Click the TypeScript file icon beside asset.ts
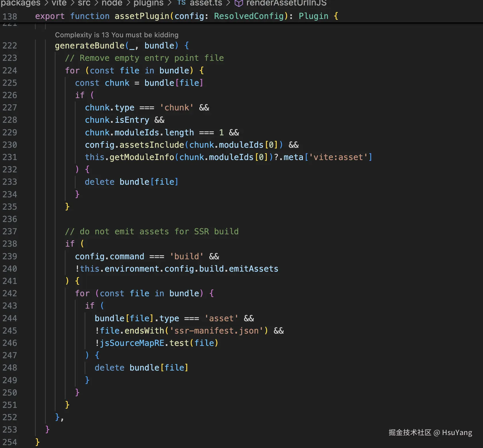The image size is (483, 448). [x=181, y=3]
